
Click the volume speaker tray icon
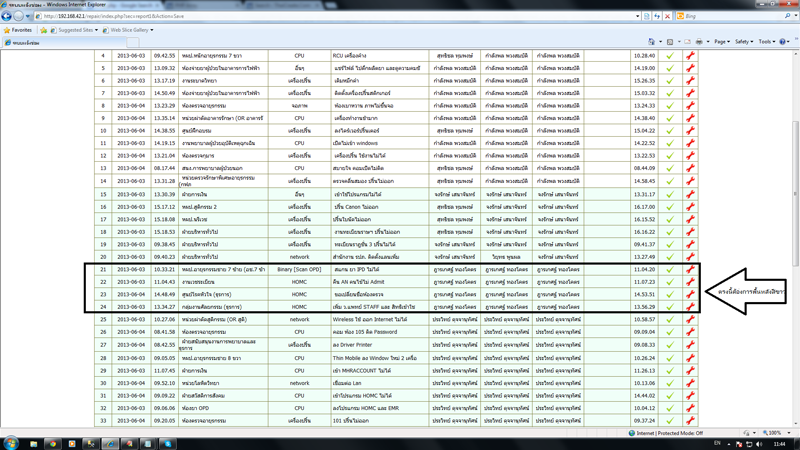[759, 444]
